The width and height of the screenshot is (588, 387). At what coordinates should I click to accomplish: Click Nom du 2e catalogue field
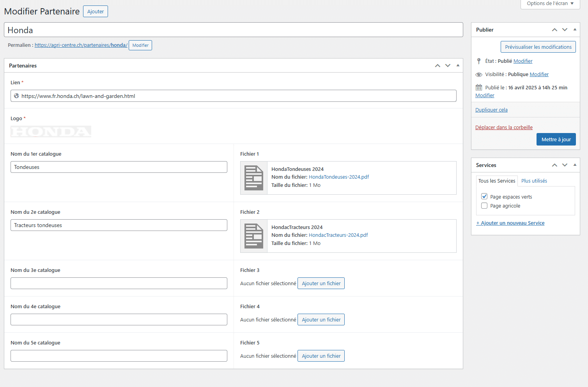click(119, 225)
